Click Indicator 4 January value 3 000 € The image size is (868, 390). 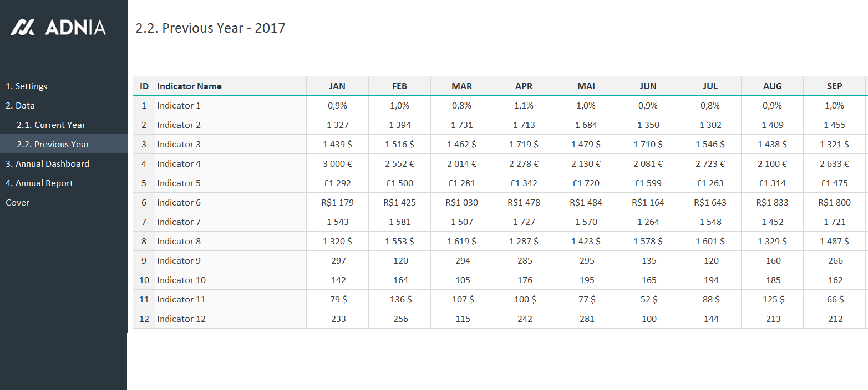point(337,164)
